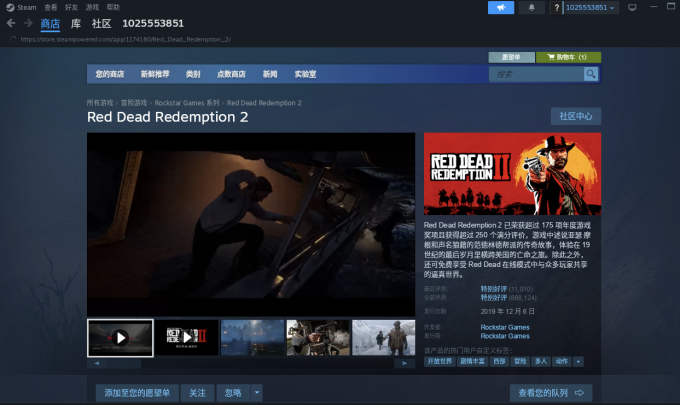Open 新鲜推荐 menu
Screen dimensions: 680x405
(155, 74)
